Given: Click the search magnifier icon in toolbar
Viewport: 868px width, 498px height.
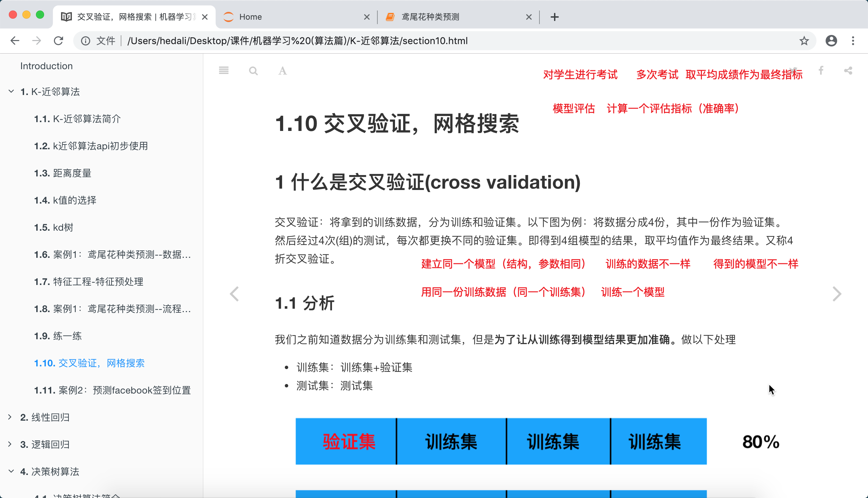Looking at the screenshot, I should click(x=253, y=71).
